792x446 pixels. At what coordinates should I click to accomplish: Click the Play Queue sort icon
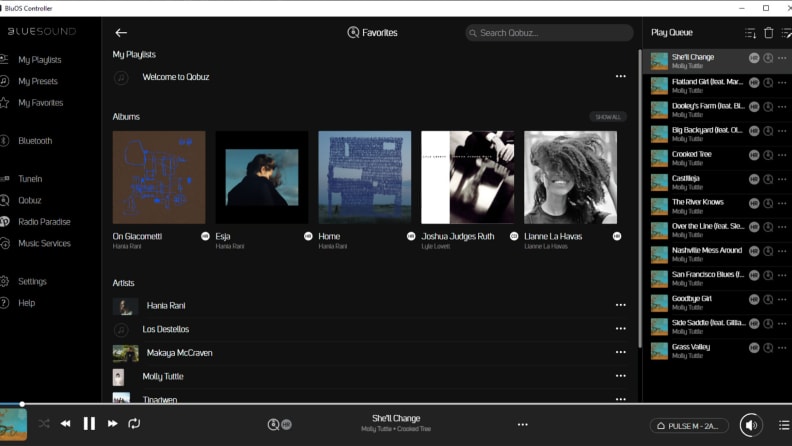(751, 33)
